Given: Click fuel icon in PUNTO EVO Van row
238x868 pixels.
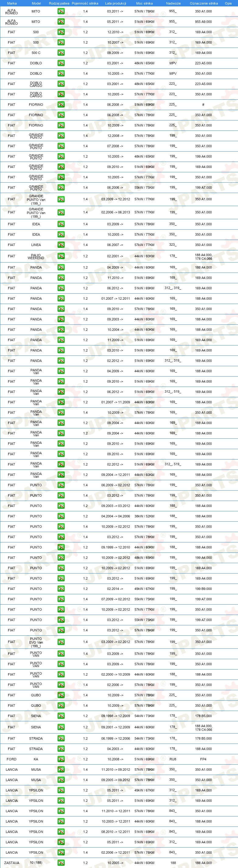Looking at the screenshot, I should [61, 642].
